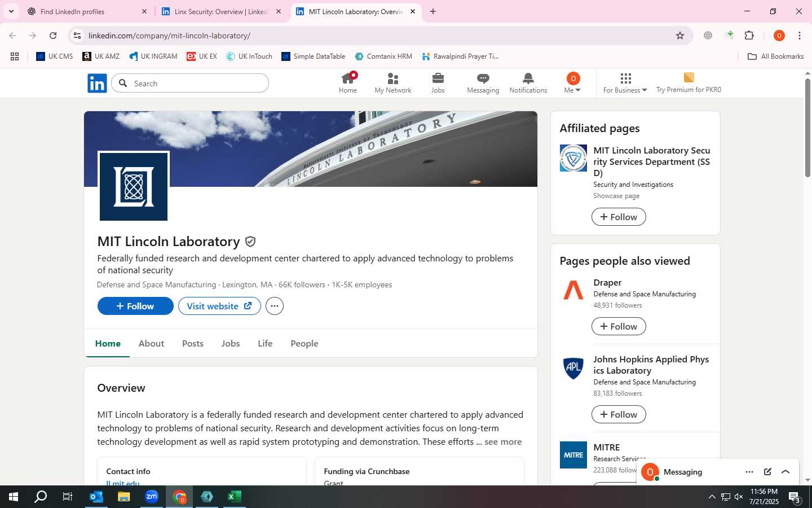
Task: Follow the Draper page
Action: [x=619, y=326]
